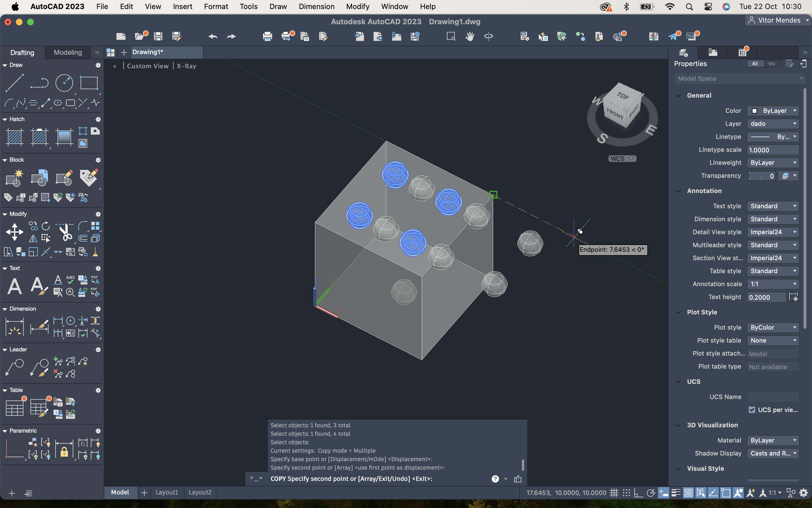Select the Multileader tool
The height and width of the screenshot is (508, 812).
tap(14, 367)
